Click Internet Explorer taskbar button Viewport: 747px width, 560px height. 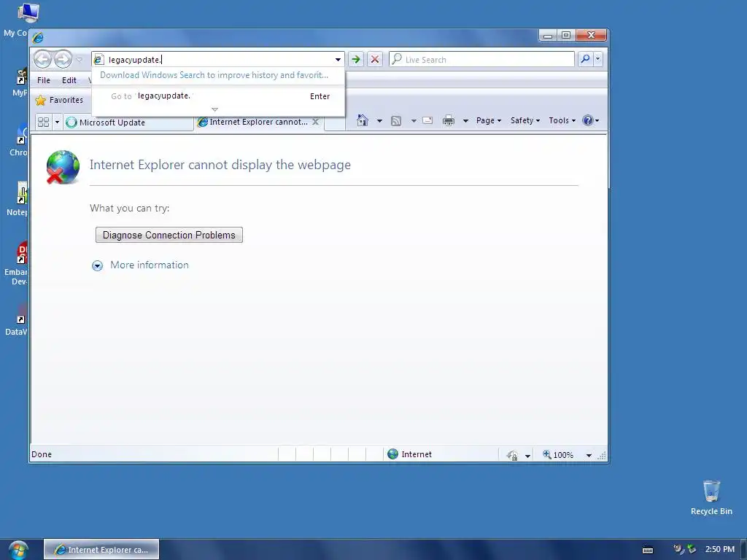(x=101, y=550)
